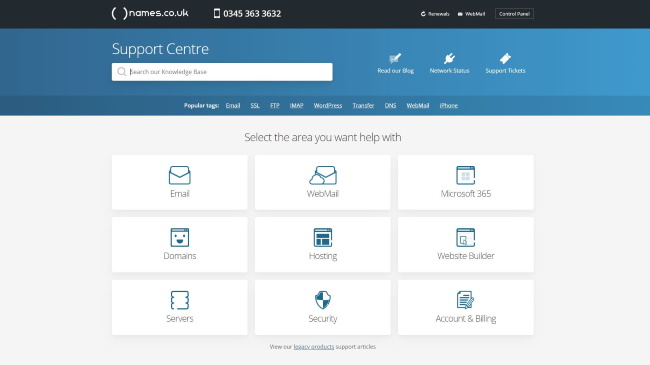
Task: Open the Hosting card label
Action: coord(323,256)
